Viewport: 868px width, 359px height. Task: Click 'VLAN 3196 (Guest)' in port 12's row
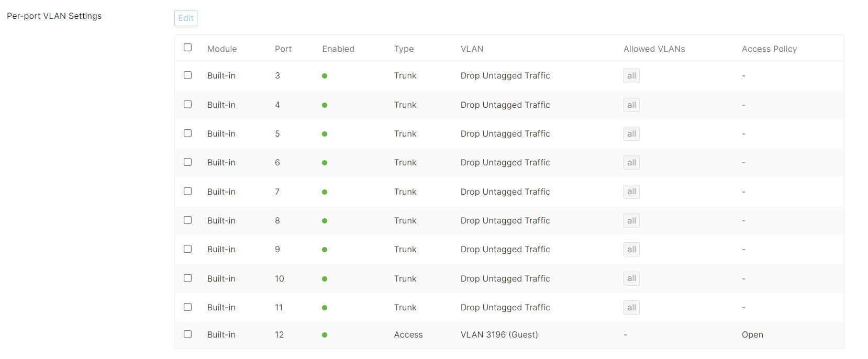point(499,334)
